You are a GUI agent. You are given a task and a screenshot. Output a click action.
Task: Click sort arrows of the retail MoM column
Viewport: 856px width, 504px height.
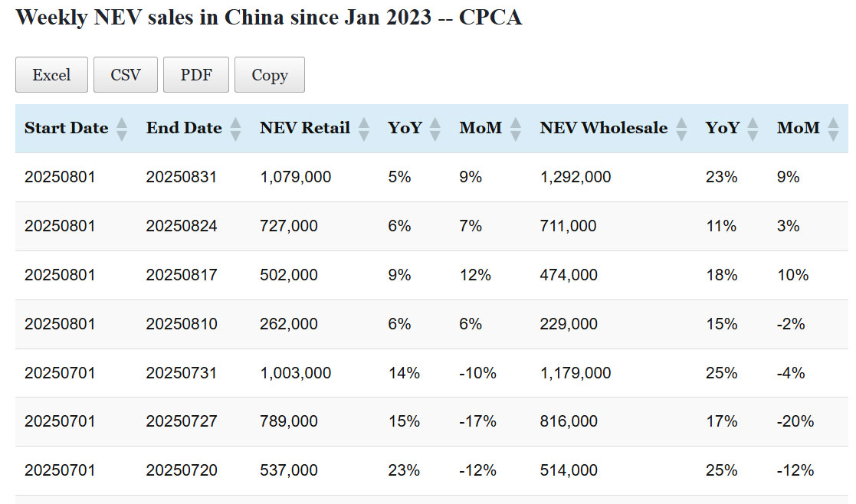click(515, 129)
